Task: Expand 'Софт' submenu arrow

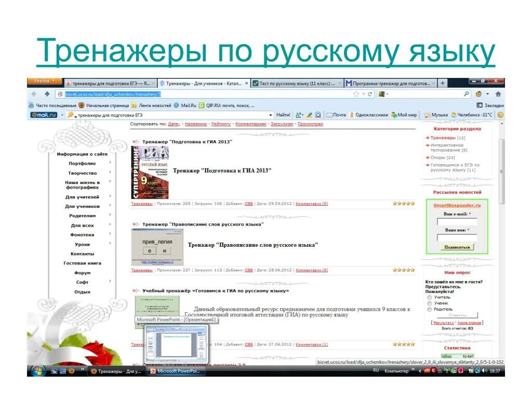Action: tap(110, 282)
